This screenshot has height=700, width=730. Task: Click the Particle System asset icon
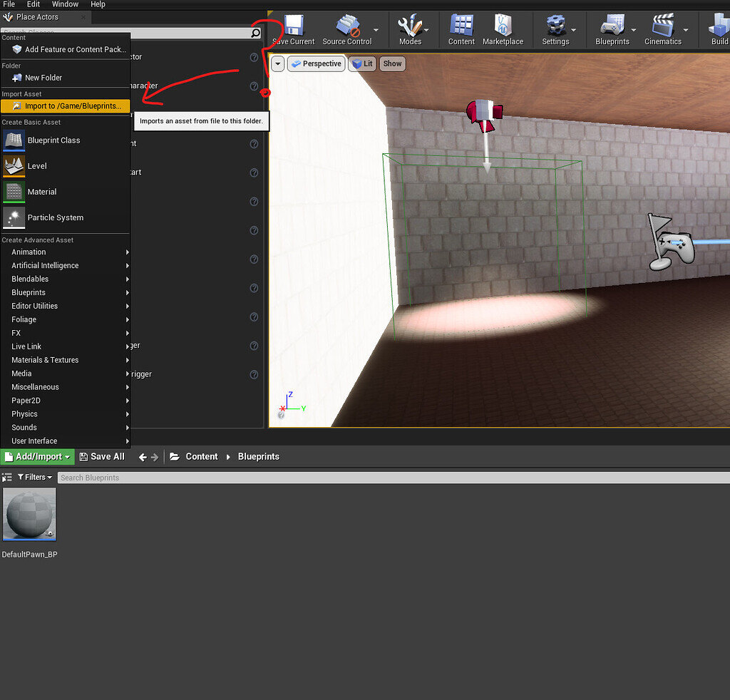pyautogui.click(x=14, y=217)
